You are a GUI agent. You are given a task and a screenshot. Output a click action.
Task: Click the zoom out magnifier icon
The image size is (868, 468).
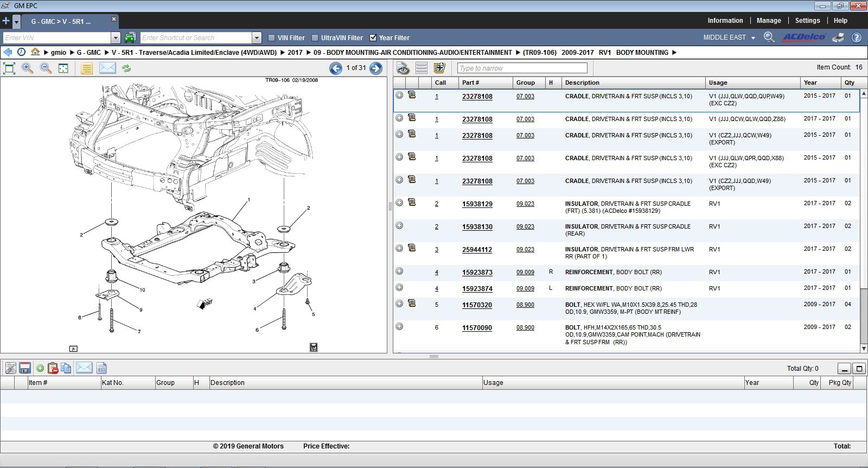coord(46,68)
